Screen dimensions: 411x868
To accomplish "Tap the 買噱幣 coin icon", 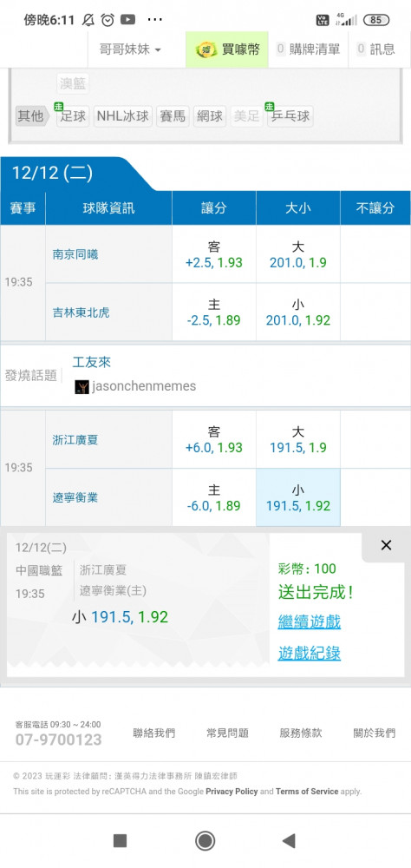I will coord(206,49).
